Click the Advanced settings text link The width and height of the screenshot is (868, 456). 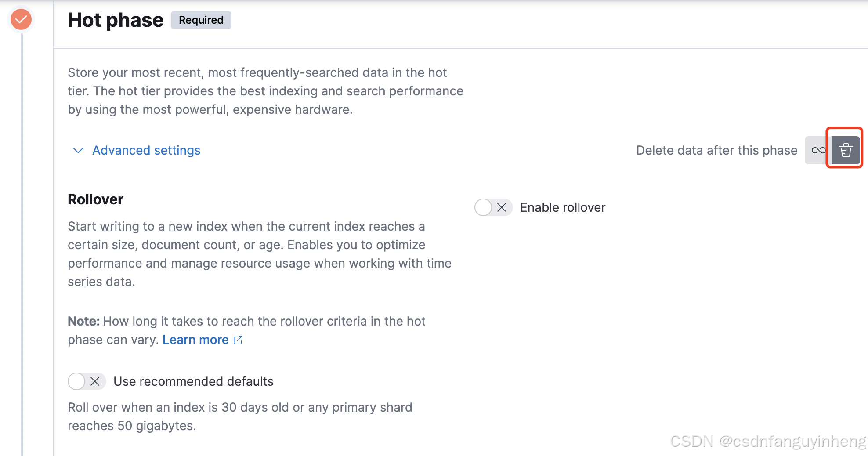(146, 150)
